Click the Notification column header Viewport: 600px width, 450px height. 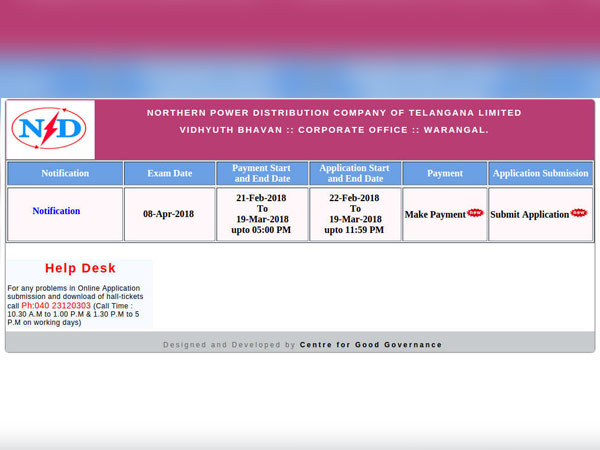click(x=65, y=173)
